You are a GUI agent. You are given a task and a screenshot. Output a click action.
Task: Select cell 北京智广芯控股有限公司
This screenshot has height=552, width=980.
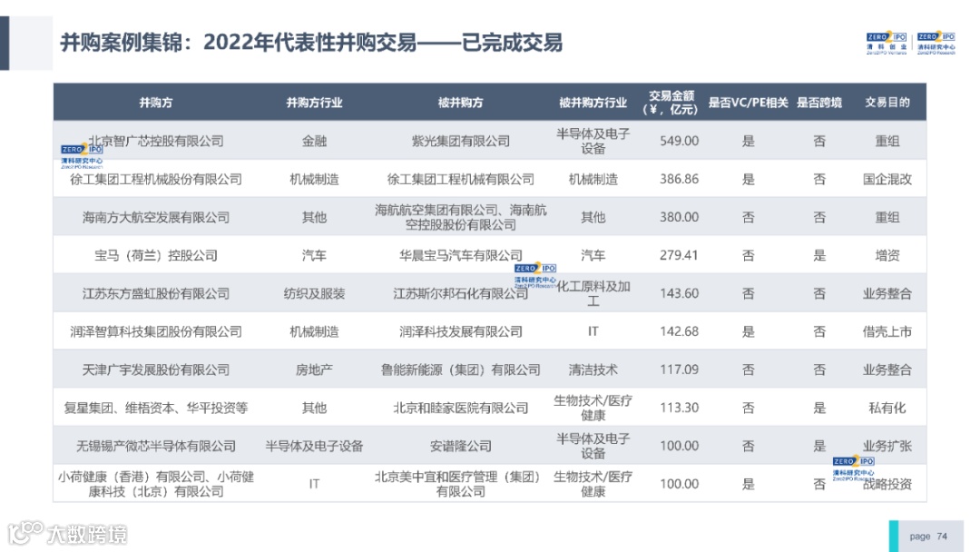tap(156, 141)
